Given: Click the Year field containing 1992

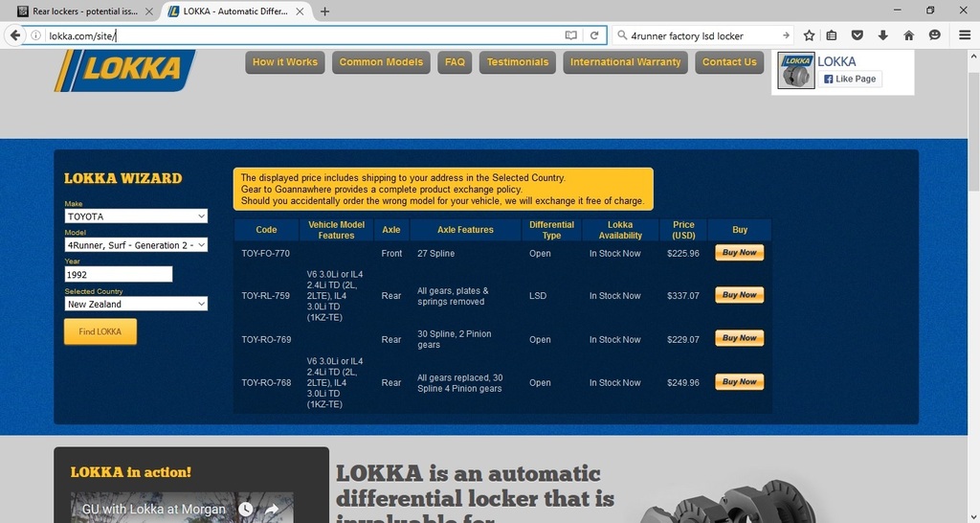Looking at the screenshot, I should click(x=118, y=275).
